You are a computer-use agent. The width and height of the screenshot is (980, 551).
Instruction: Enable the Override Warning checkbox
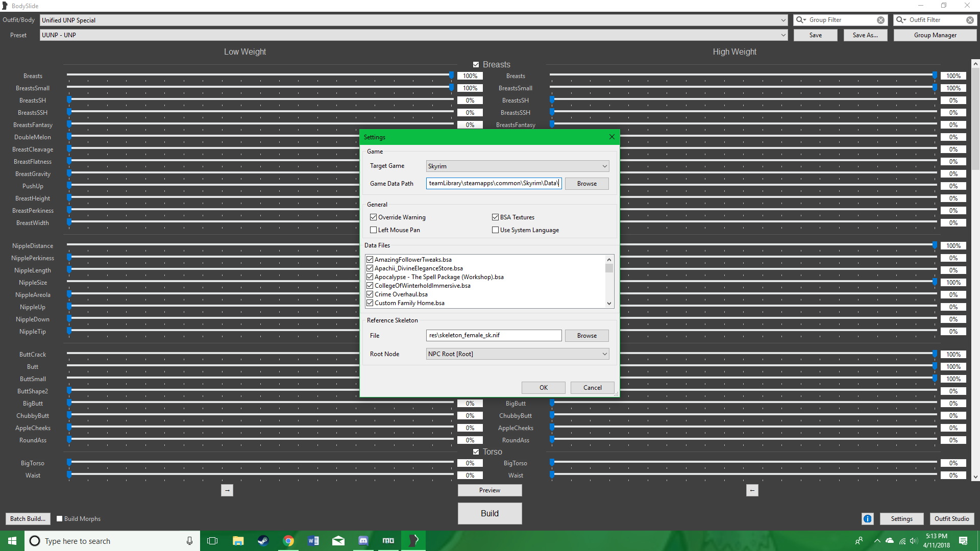click(374, 217)
